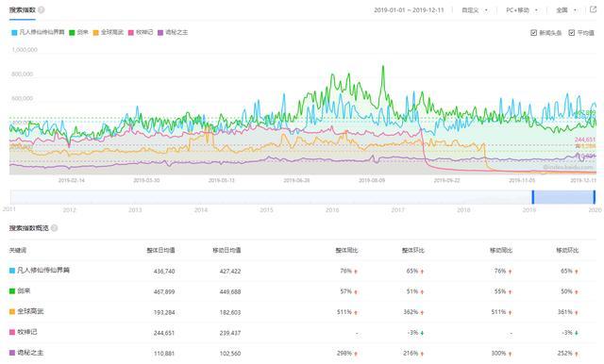Viewport: 604px width, 364px height.
Task: Click the 2015 label on the year timeline
Action: 266,209
